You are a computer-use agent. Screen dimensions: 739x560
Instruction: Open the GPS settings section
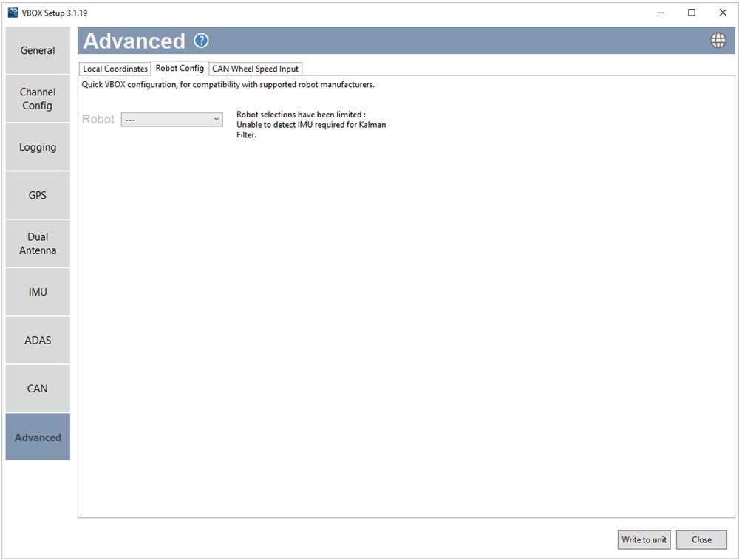click(37, 194)
